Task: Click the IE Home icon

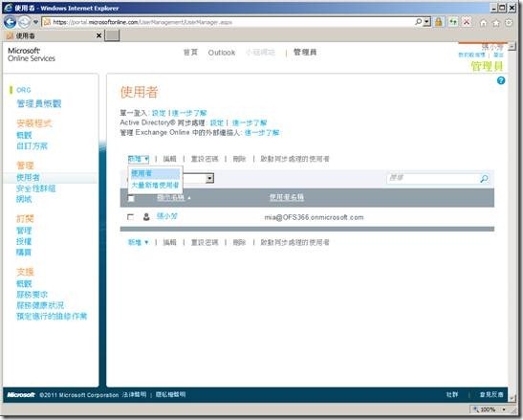Action: coord(483,23)
